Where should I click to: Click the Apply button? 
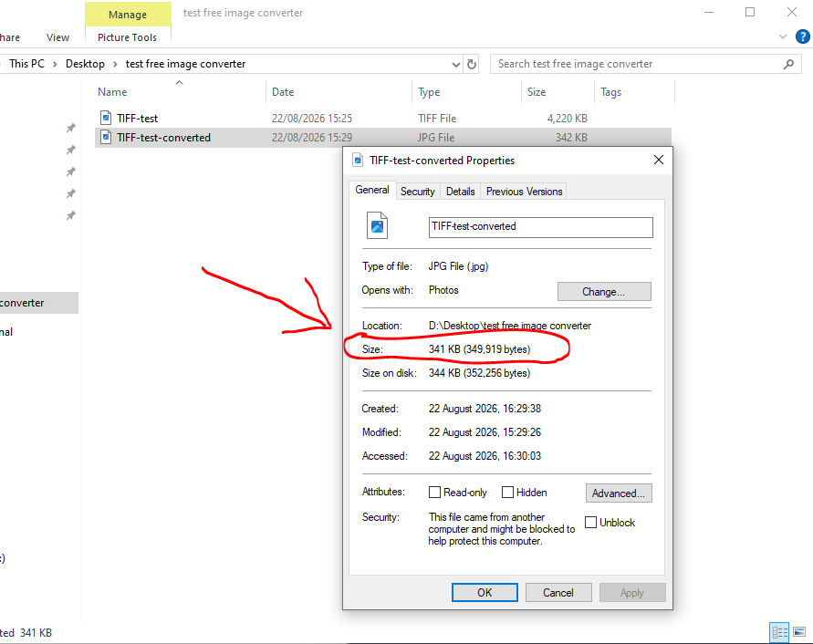click(x=632, y=592)
